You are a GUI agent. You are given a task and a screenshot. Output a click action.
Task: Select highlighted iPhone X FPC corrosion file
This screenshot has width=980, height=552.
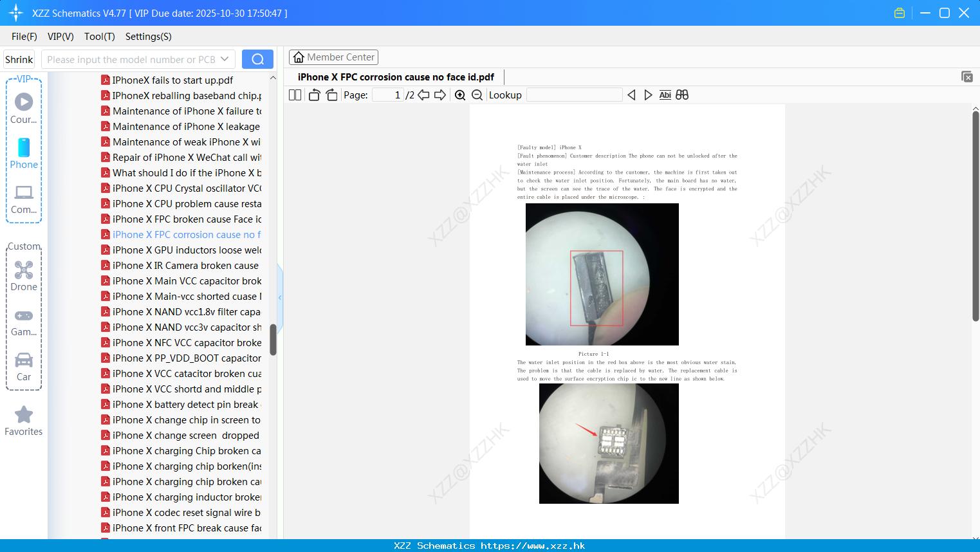pyautogui.click(x=187, y=235)
